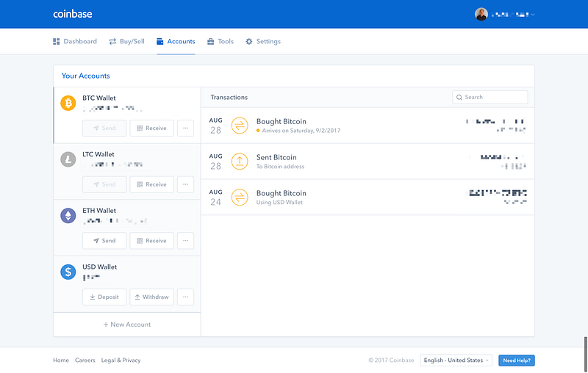Image resolution: width=588 pixels, height=373 pixels.
Task: Open more options for BTC Wallet
Action: 186,128
